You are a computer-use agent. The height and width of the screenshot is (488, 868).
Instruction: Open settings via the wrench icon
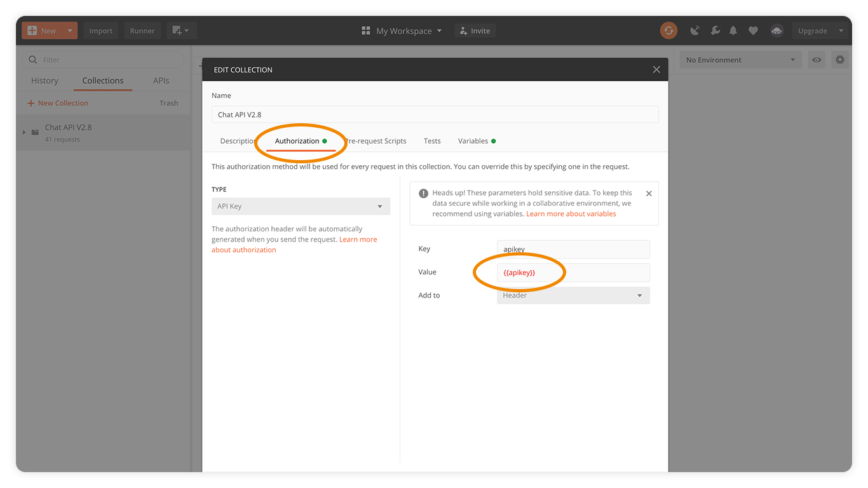tap(715, 30)
